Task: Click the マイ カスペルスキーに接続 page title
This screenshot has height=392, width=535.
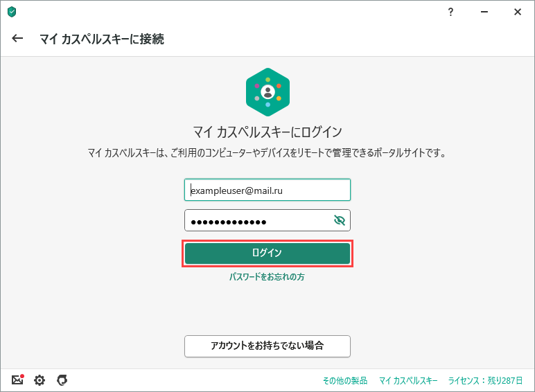Action: pyautogui.click(x=102, y=39)
